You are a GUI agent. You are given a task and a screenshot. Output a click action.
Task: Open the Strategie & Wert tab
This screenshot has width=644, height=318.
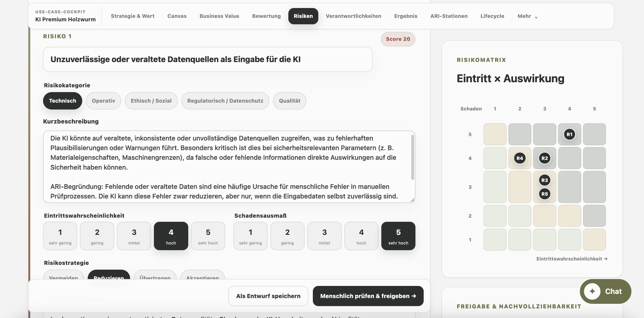coord(133,16)
